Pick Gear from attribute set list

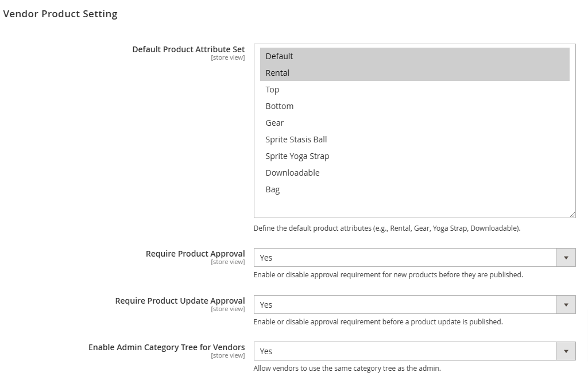pyautogui.click(x=415, y=123)
